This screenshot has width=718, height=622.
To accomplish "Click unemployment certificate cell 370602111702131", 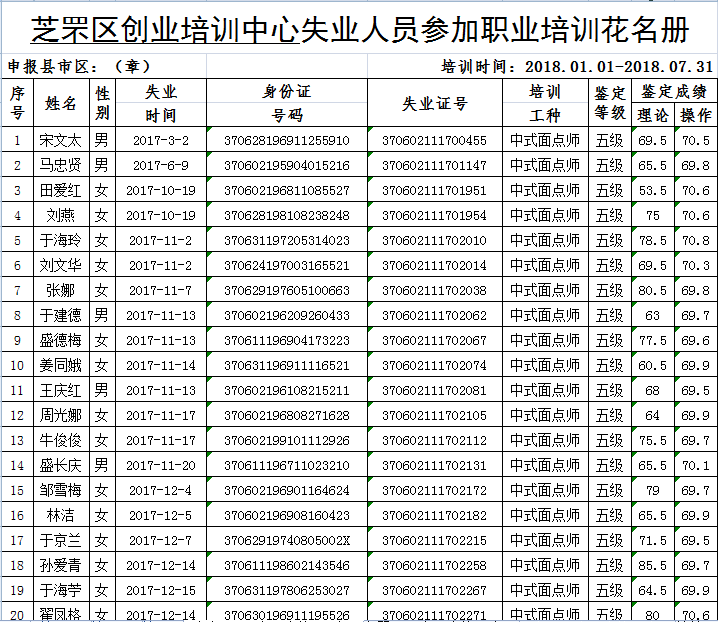I will pos(434,465).
